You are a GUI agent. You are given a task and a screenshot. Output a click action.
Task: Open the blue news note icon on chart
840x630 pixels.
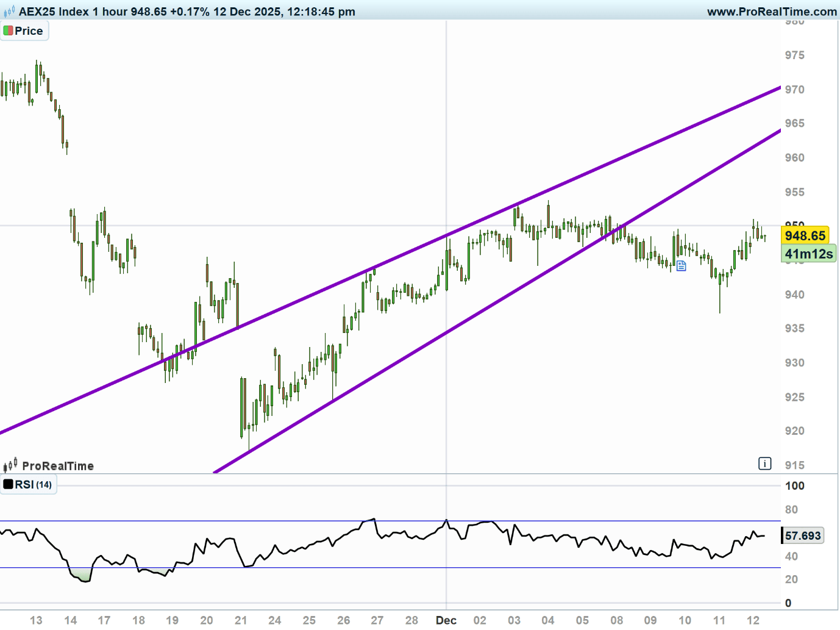tap(681, 266)
